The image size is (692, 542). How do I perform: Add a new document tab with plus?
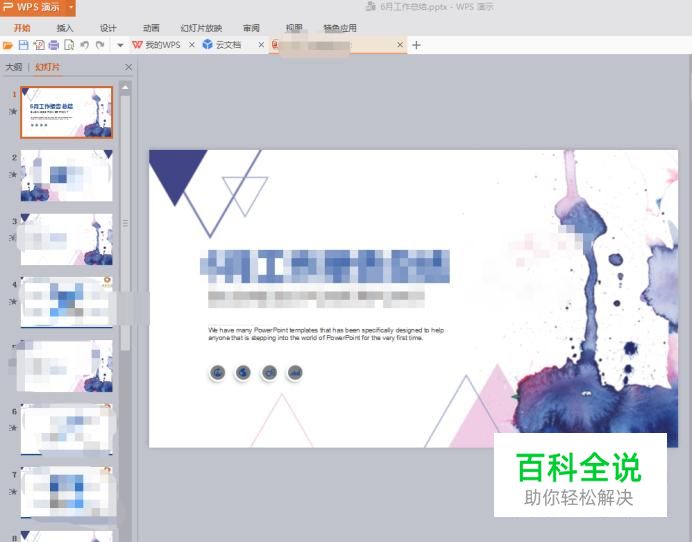tap(416, 45)
